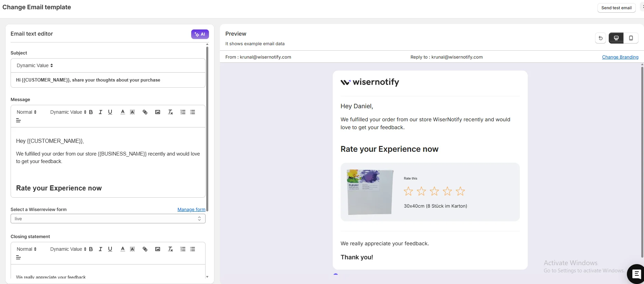
Task: Click 'Rate your Experience now' heading in editor
Action: click(59, 188)
